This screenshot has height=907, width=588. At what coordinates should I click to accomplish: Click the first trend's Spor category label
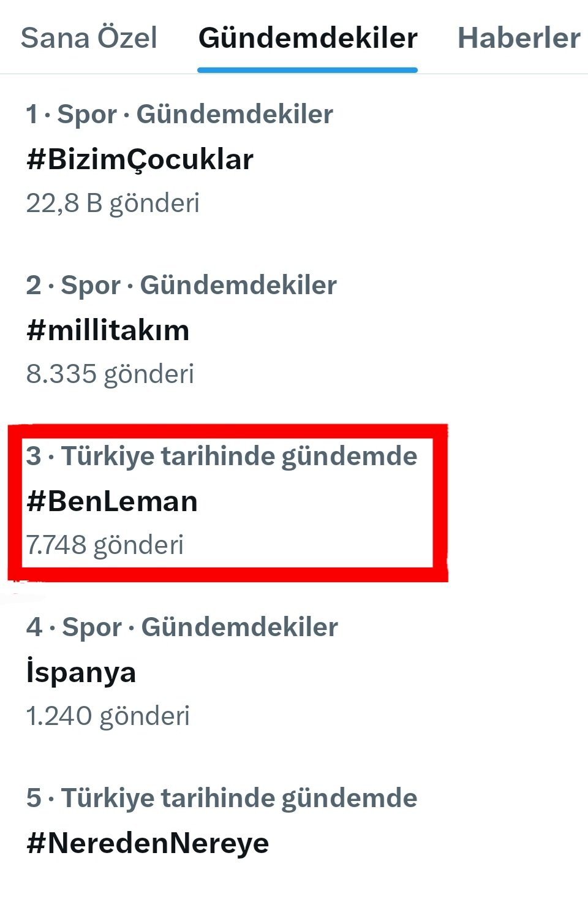click(x=86, y=114)
